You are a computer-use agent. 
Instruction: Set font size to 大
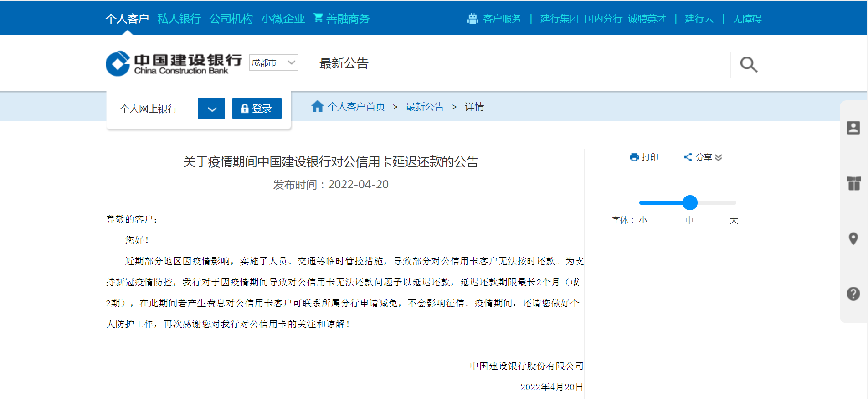point(734,220)
